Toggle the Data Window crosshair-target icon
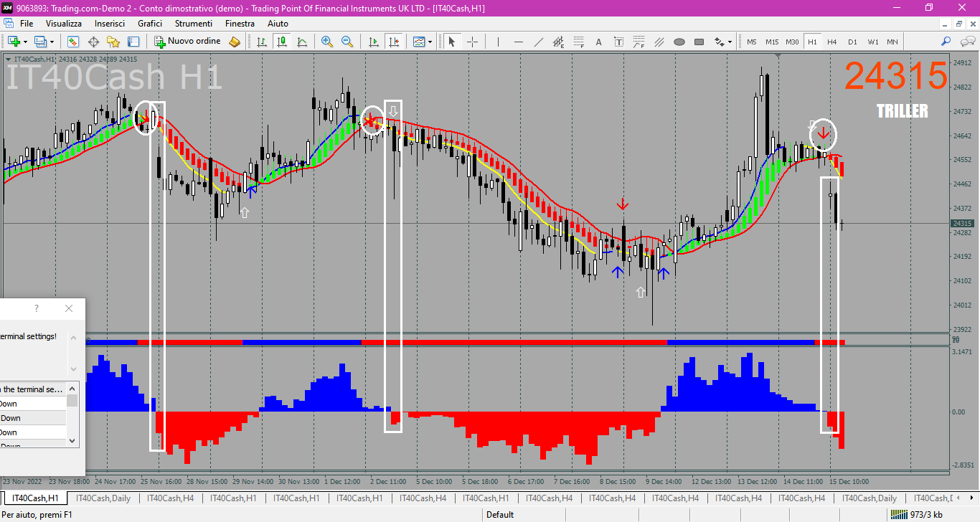This screenshot has height=522, width=980. [x=93, y=42]
